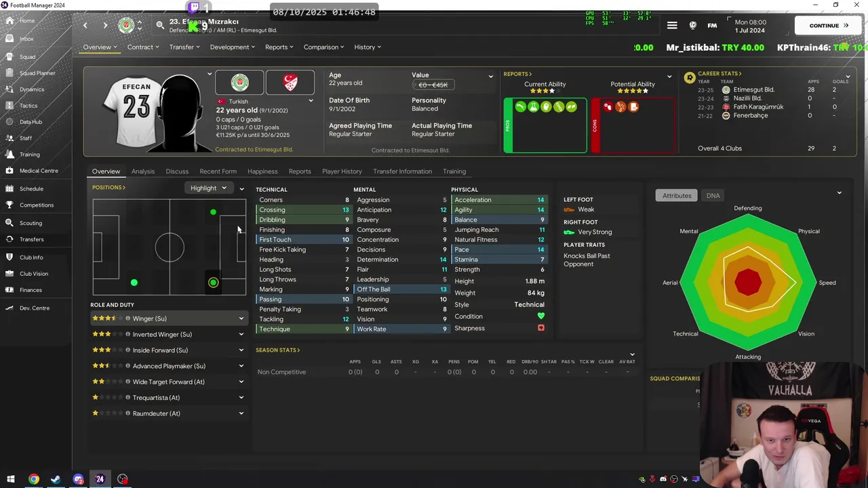The image size is (868, 488).
Task: Open Club Info in sidebar
Action: (x=31, y=258)
